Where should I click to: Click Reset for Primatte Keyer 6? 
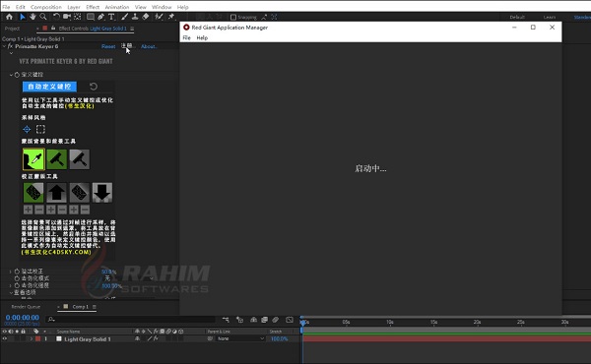point(108,46)
